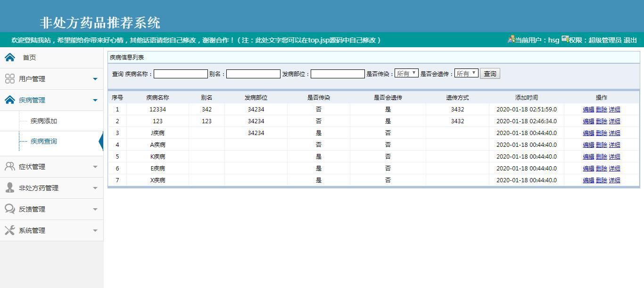The width and height of the screenshot is (644, 288).
Task: View 详细 for K疾病 row
Action: pyautogui.click(x=614, y=156)
